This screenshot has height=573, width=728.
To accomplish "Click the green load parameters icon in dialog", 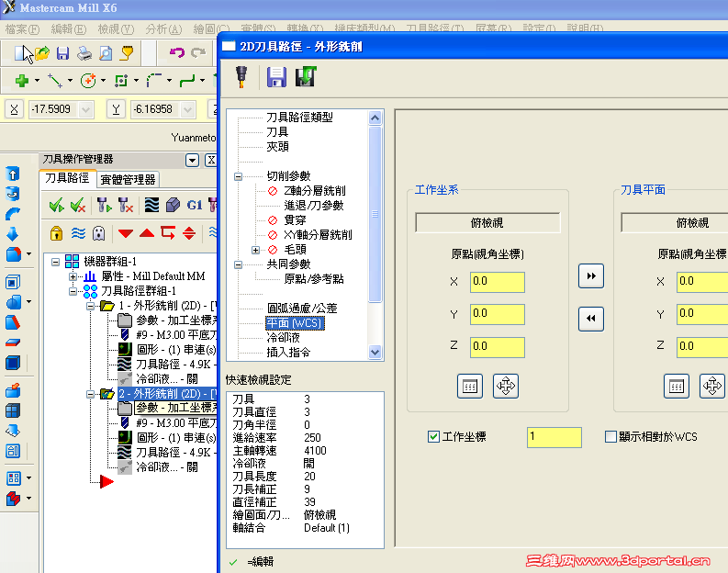I will tap(306, 76).
